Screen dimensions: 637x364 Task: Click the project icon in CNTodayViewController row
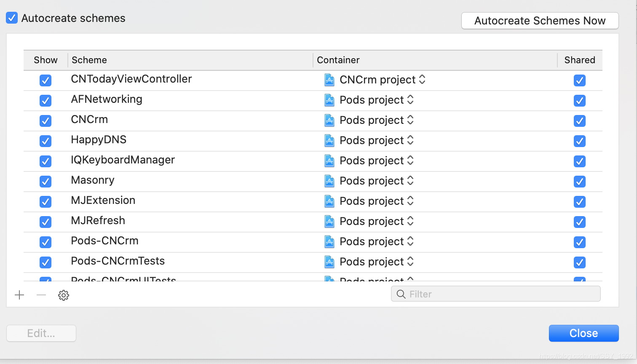(329, 80)
